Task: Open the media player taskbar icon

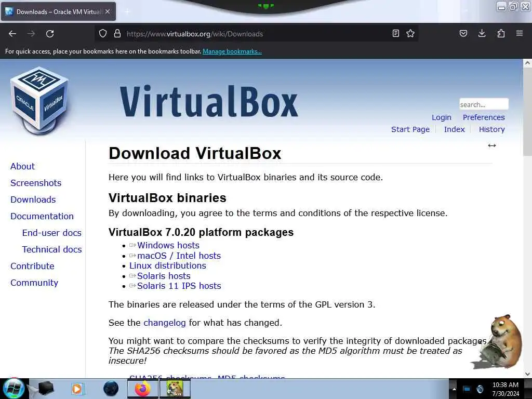Action: (77, 389)
